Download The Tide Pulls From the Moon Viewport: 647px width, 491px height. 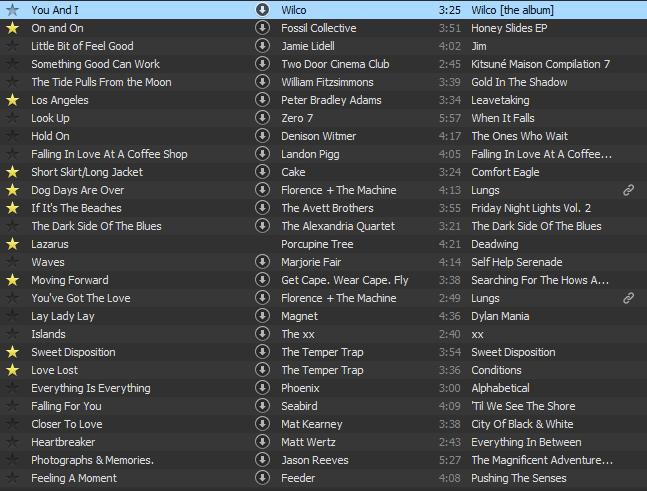click(262, 82)
